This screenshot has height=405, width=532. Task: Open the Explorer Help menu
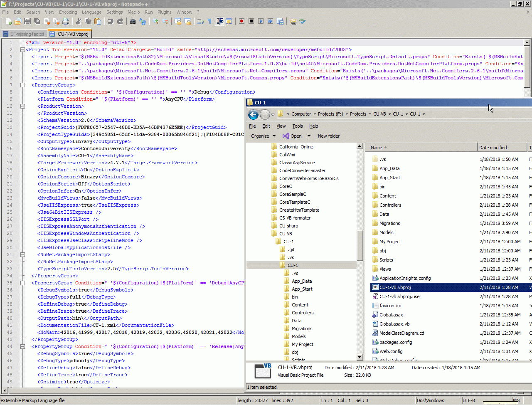tap(314, 126)
